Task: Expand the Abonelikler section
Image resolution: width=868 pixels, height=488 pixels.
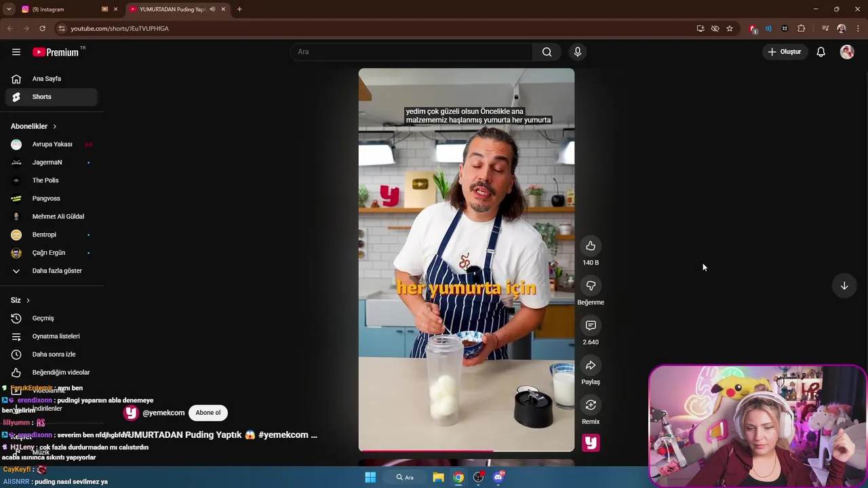Action: point(34,126)
